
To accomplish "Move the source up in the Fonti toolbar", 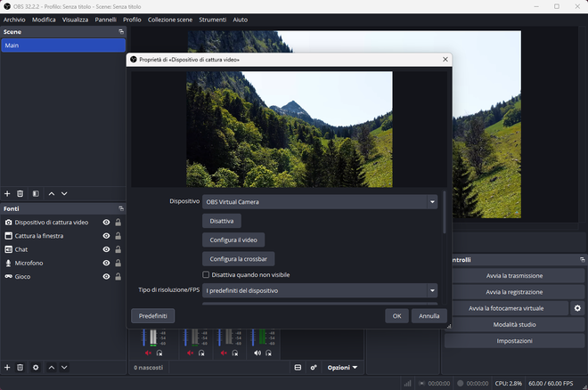I will 52,368.
